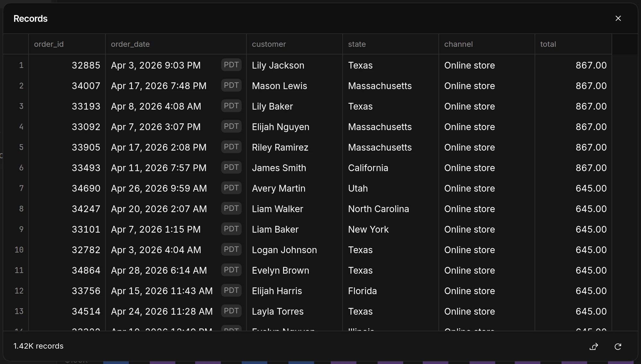Click Avery Martin customer cell
The height and width of the screenshot is (364, 641).
[x=295, y=188]
